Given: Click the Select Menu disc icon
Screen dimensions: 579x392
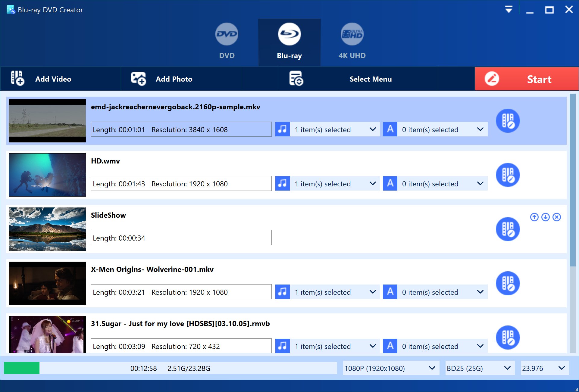Looking at the screenshot, I should pyautogui.click(x=296, y=79).
